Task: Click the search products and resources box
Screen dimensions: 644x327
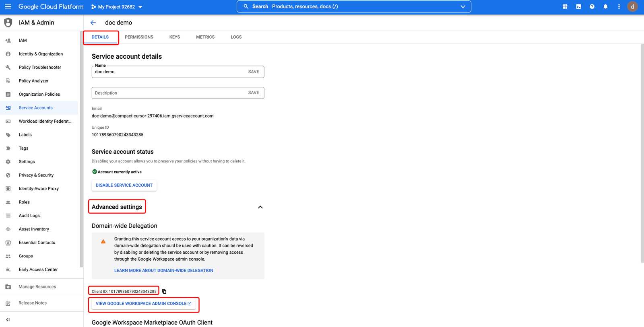Action: click(x=354, y=7)
